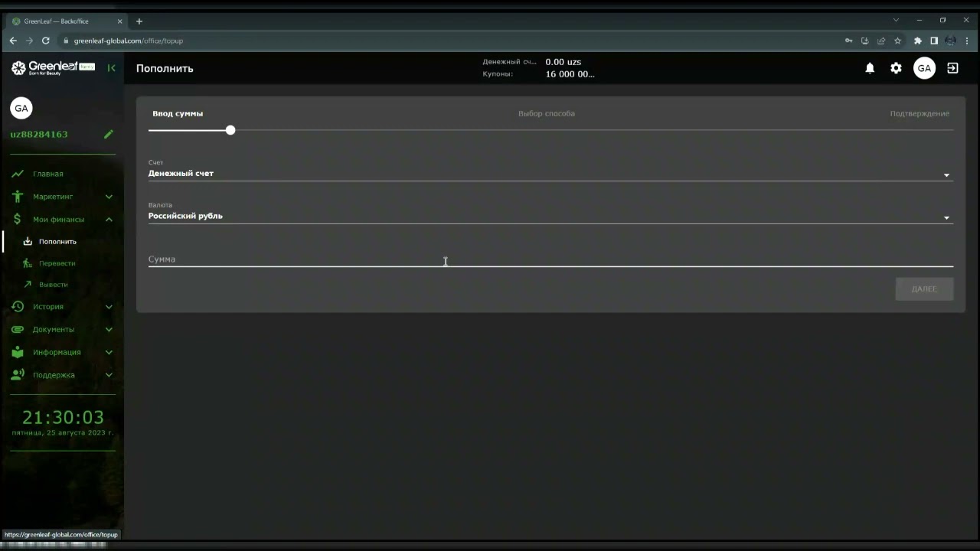The image size is (980, 551).
Task: Expand the Документы menu chevron
Action: [109, 330]
